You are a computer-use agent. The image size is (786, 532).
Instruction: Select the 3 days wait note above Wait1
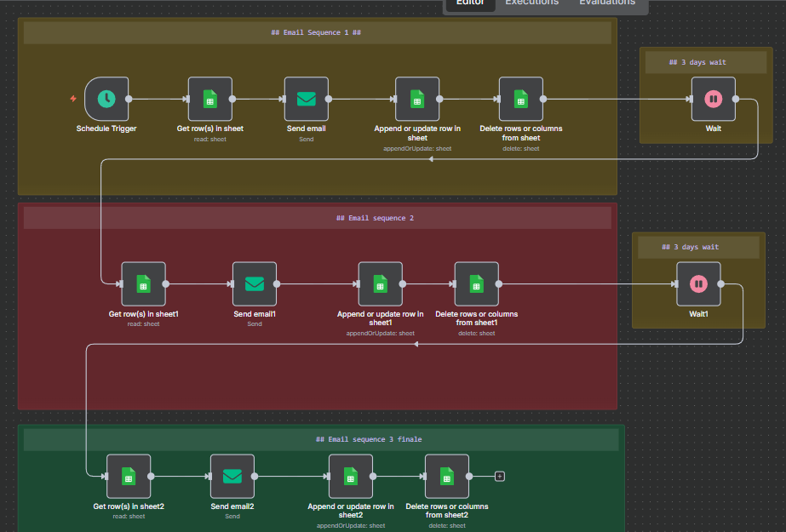tap(696, 247)
